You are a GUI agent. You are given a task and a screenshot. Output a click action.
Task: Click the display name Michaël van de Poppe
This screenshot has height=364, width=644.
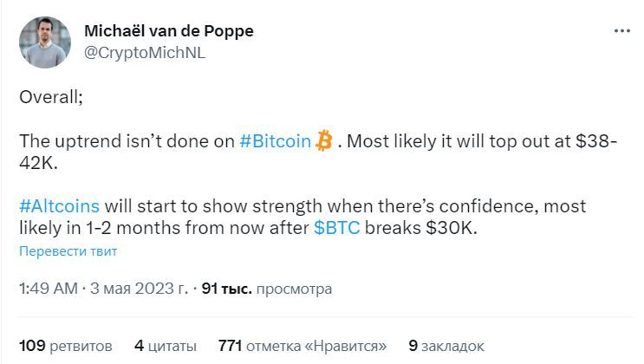click(x=168, y=31)
